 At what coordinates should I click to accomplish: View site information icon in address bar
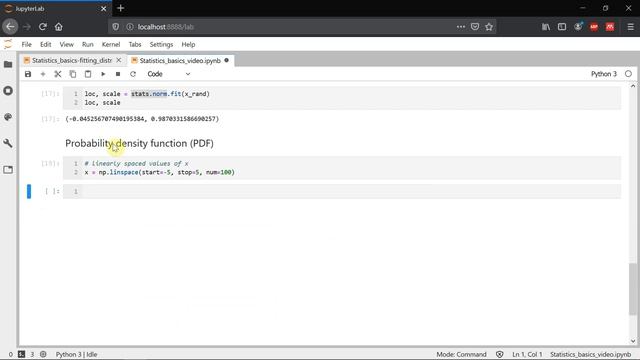click(x=130, y=27)
